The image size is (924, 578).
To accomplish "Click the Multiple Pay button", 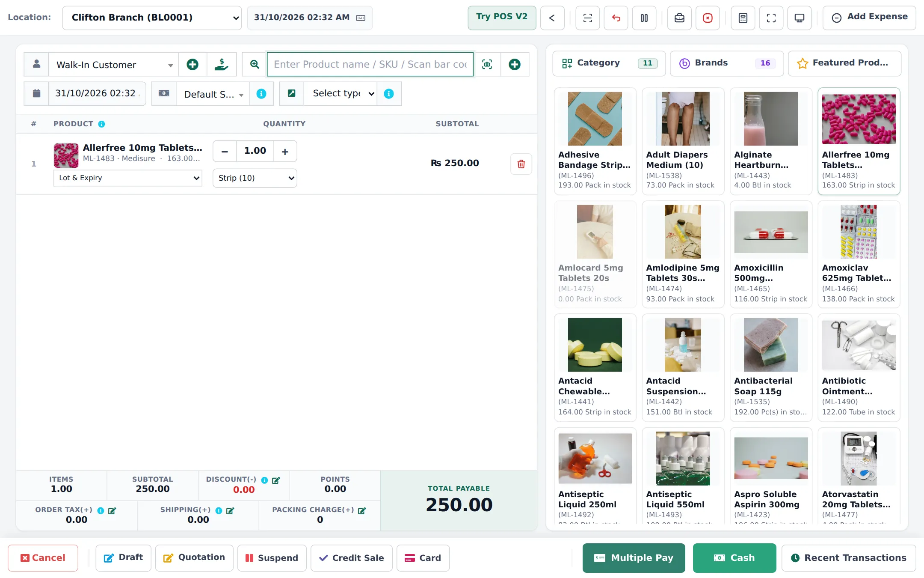I will (634, 558).
